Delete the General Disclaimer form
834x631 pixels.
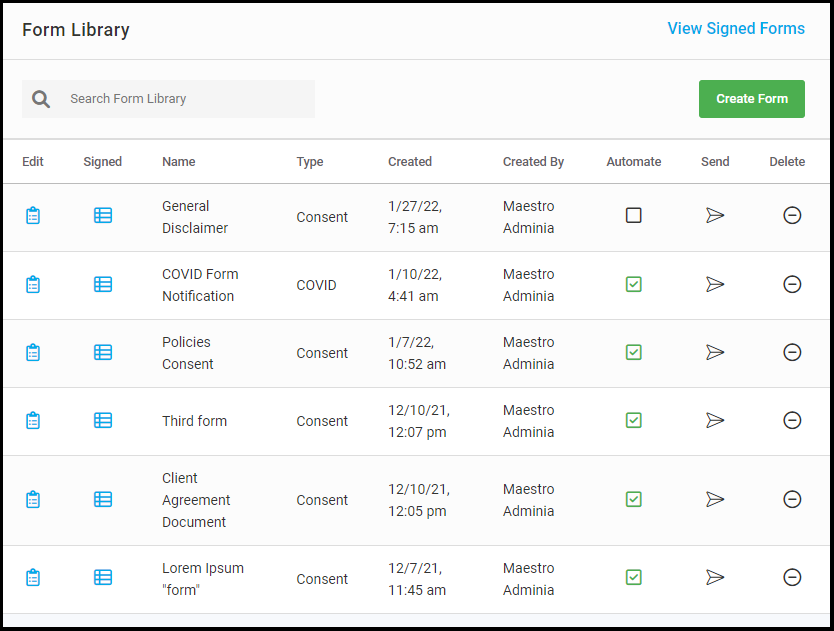(x=792, y=215)
